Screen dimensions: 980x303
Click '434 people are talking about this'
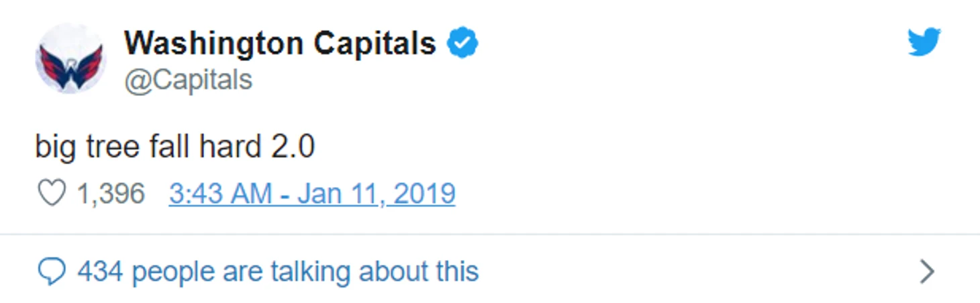278,272
